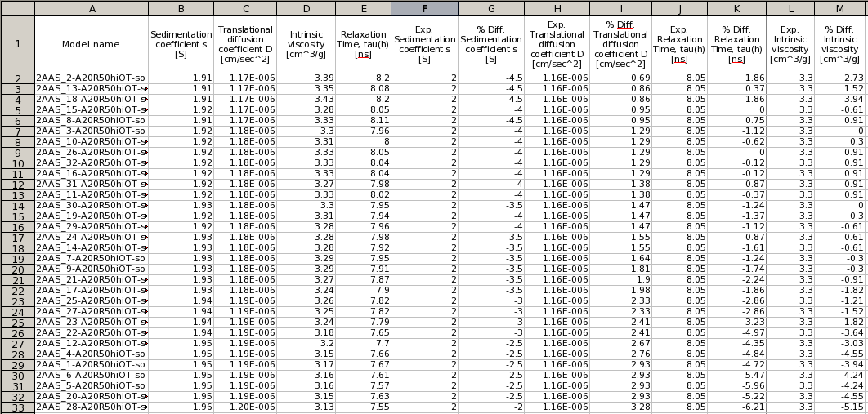Click relaxation time value 8.11
This screenshot has height=414, width=868.
coord(363,121)
